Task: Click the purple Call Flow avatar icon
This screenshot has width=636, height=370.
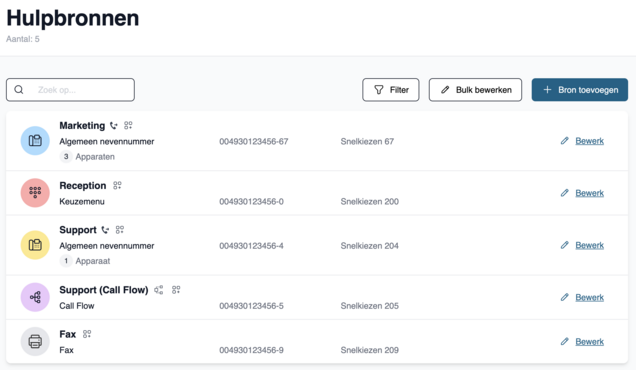Action: tap(35, 297)
